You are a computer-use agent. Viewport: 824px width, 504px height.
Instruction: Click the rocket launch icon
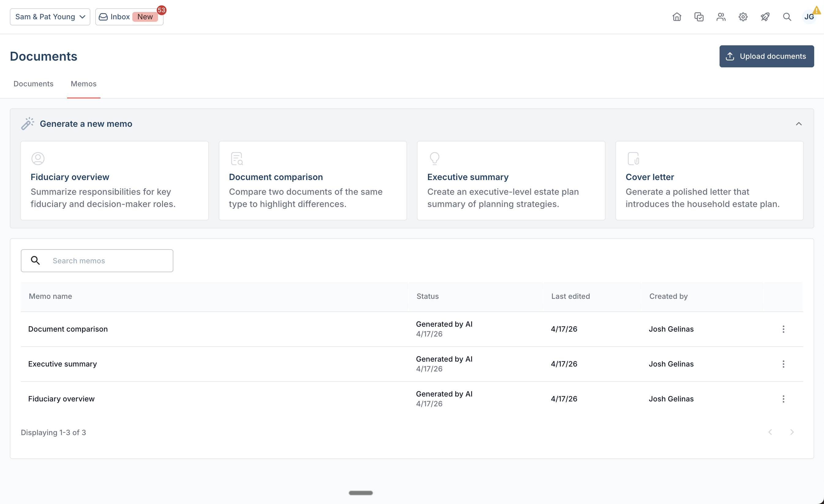tap(765, 17)
